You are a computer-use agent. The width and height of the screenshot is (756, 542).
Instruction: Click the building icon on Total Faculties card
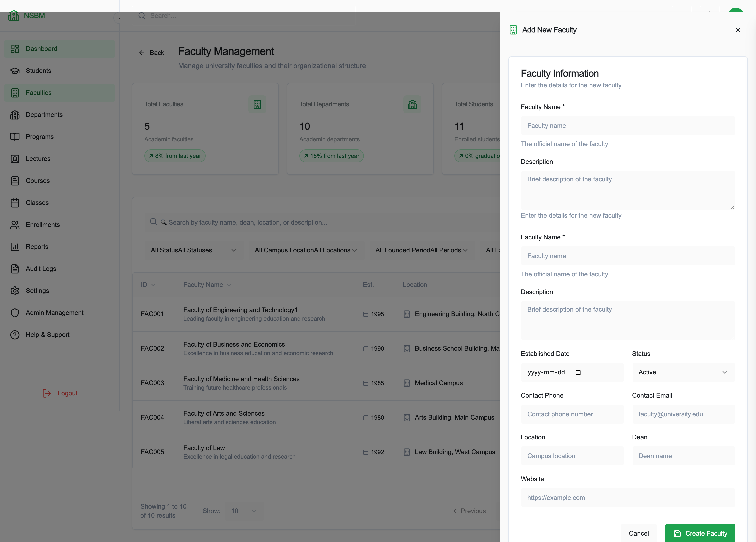point(257,104)
